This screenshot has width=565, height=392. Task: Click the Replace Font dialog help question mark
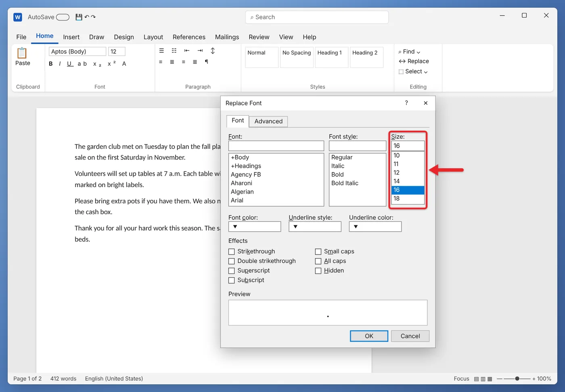coord(406,103)
